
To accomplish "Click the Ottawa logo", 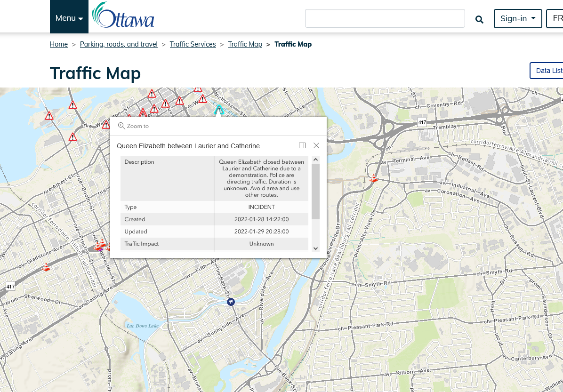I will pos(123,15).
